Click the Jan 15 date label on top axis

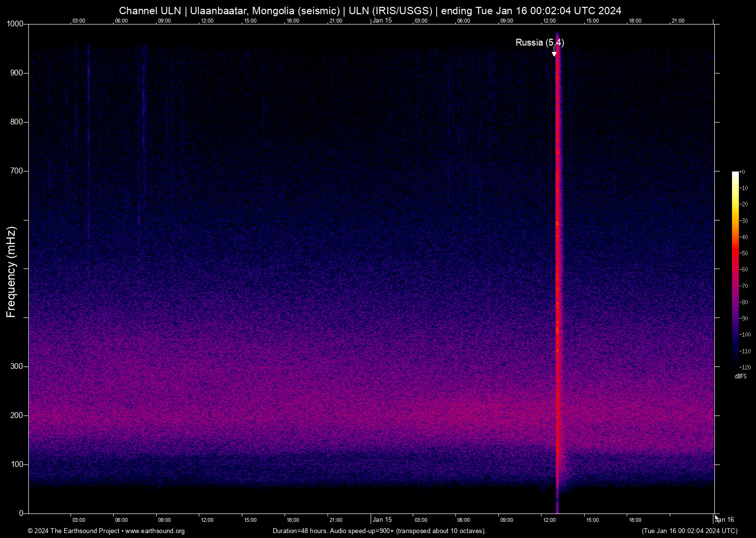(382, 21)
